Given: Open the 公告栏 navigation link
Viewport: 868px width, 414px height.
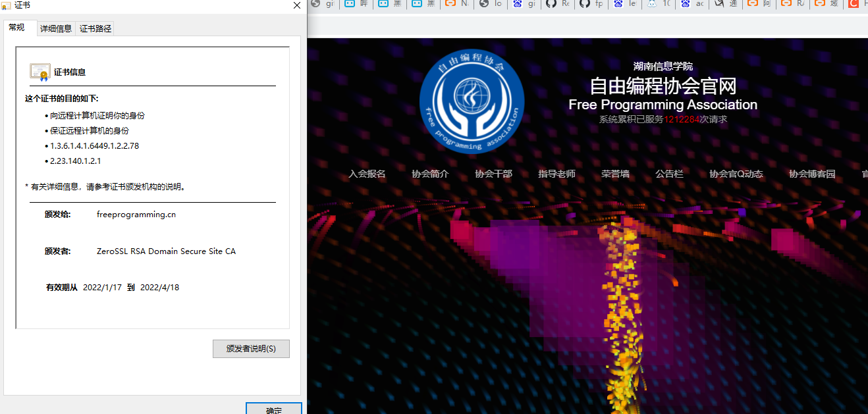Looking at the screenshot, I should (669, 174).
